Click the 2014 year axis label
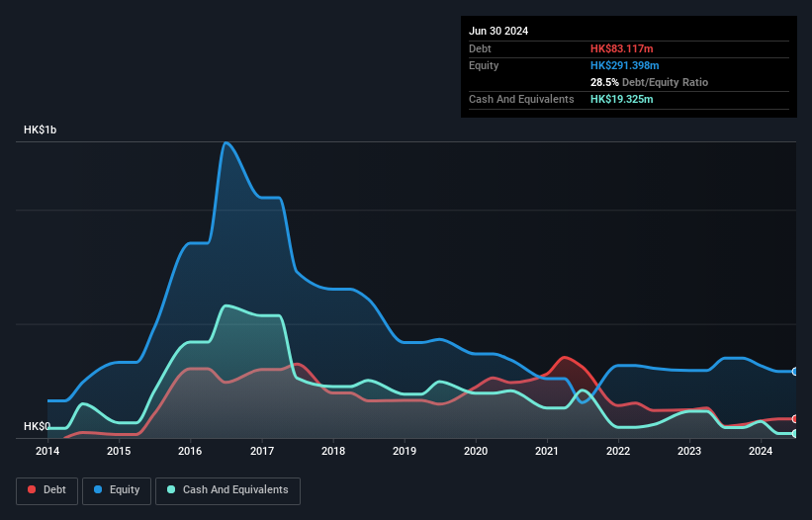Screen dimensions: 812x520 (47, 451)
